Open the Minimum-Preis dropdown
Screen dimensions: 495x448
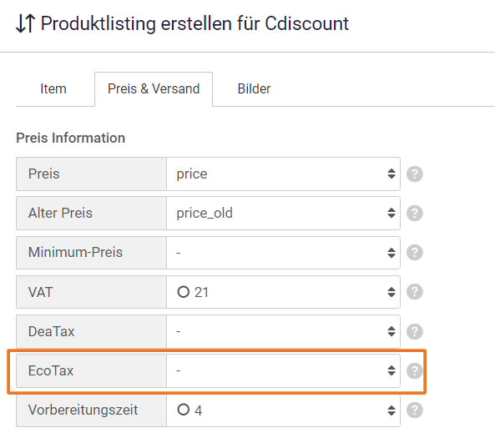(x=283, y=253)
